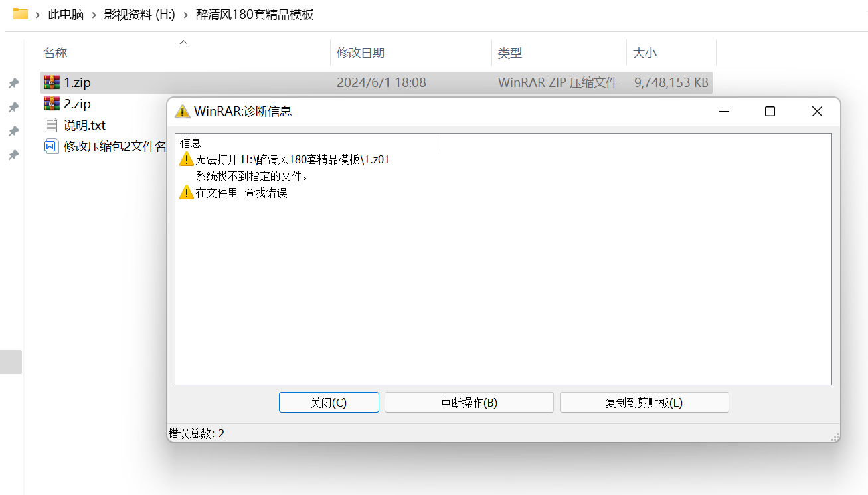Click warning icon beside 在文件里 查找错误
Screen dimensions: 868x495
(x=187, y=193)
